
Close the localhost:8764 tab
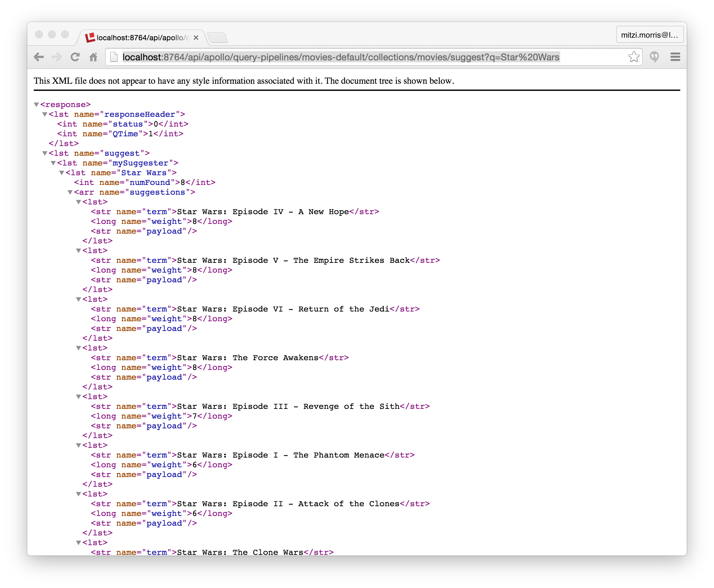(x=196, y=38)
